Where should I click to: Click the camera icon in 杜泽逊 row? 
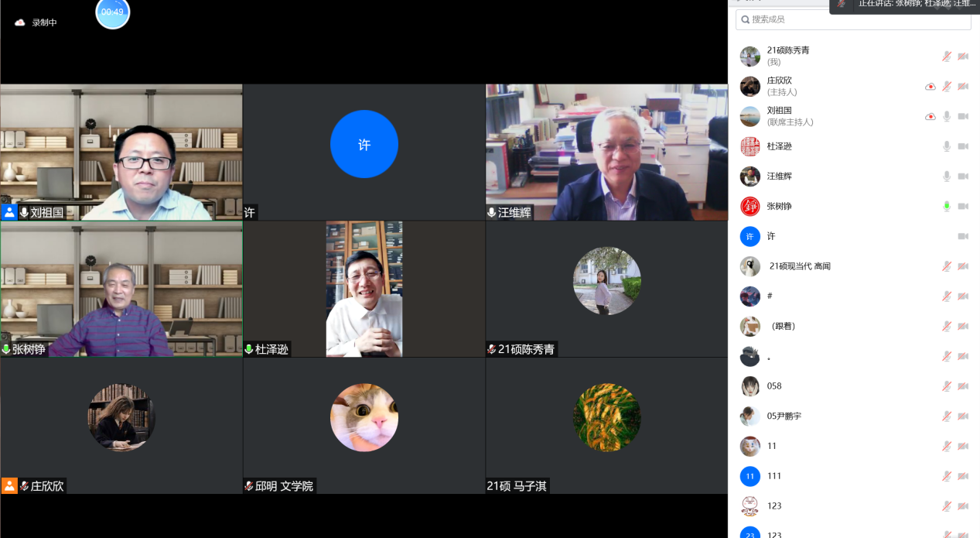[963, 146]
